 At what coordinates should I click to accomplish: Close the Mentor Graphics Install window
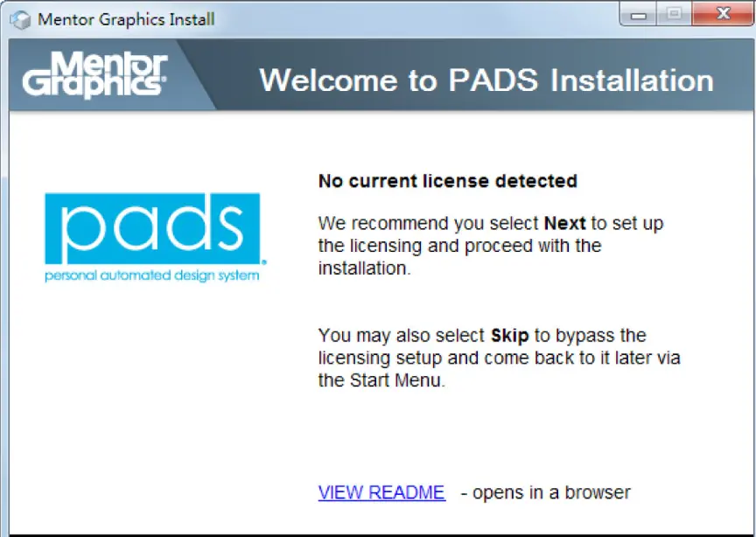click(x=723, y=13)
